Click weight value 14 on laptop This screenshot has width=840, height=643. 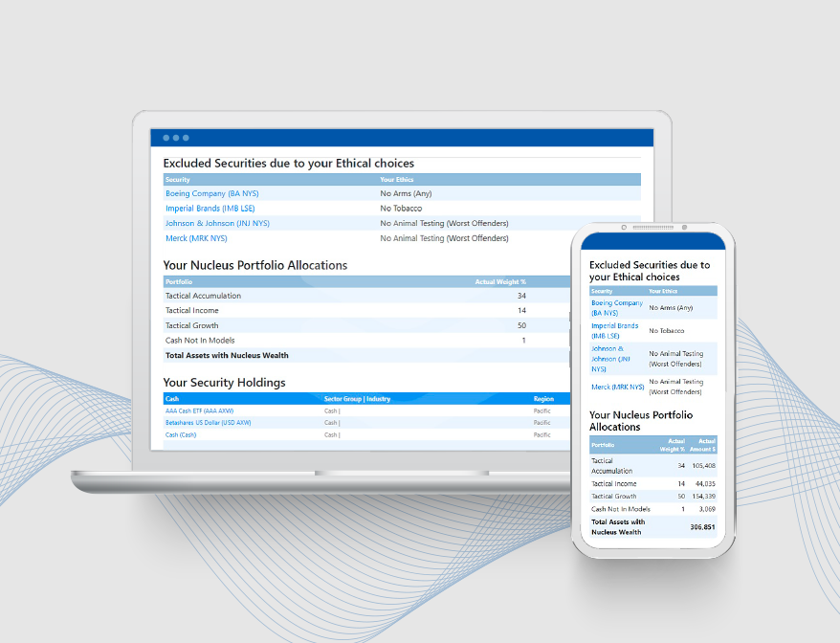coord(521,311)
